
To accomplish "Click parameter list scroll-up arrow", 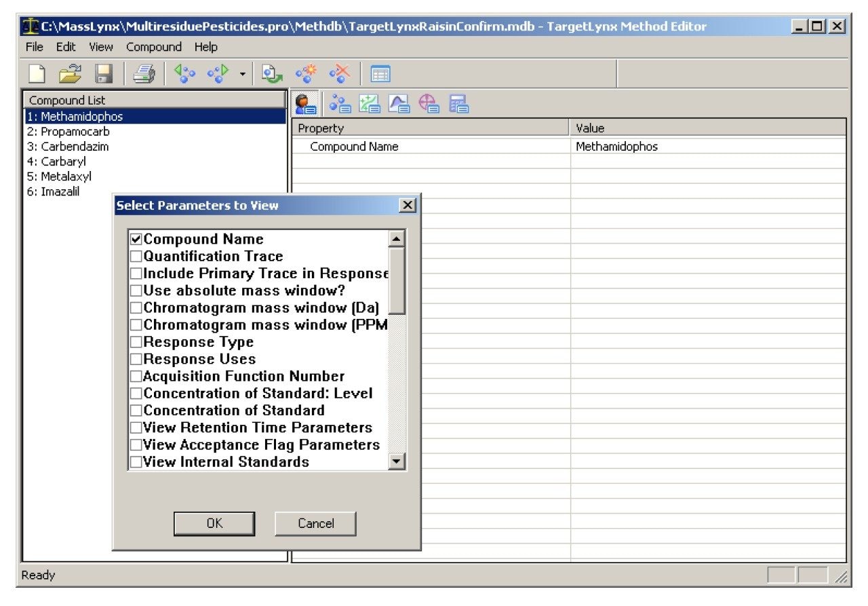I will 397,239.
